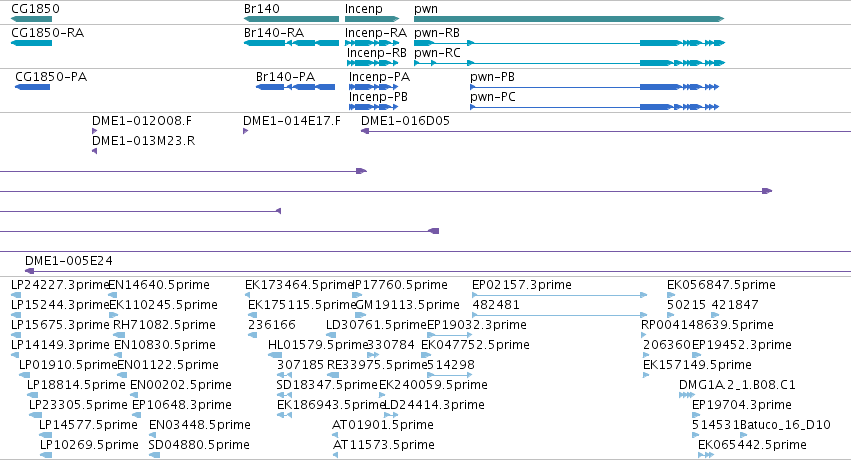851x460 pixels.
Task: Click the pwn-RB transcript
Action: click(569, 43)
